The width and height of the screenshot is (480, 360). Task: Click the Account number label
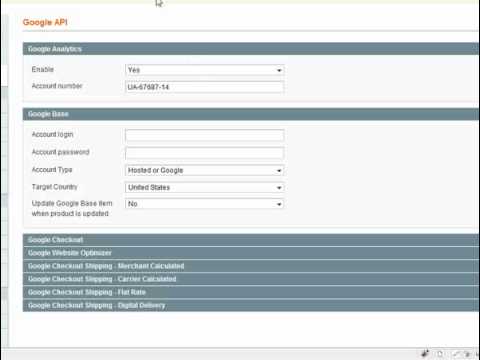click(x=57, y=86)
